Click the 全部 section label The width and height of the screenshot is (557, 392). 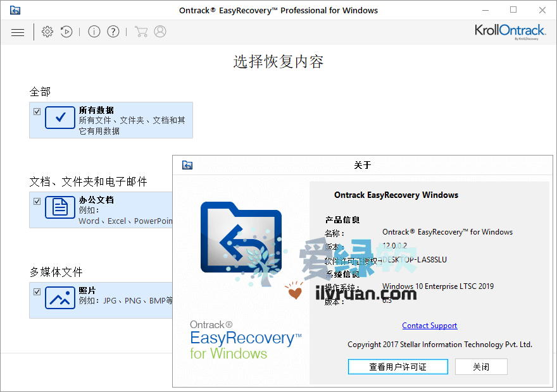[x=40, y=92]
